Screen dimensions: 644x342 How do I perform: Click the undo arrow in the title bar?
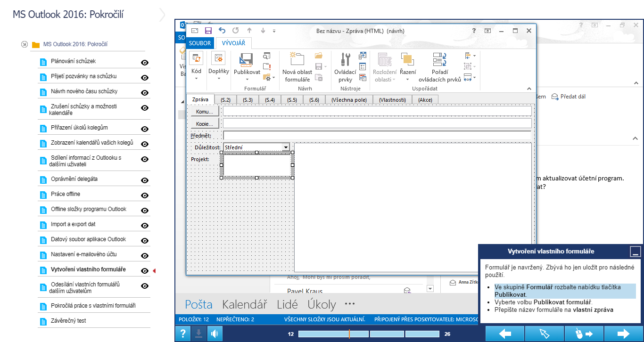pyautogui.click(x=222, y=31)
